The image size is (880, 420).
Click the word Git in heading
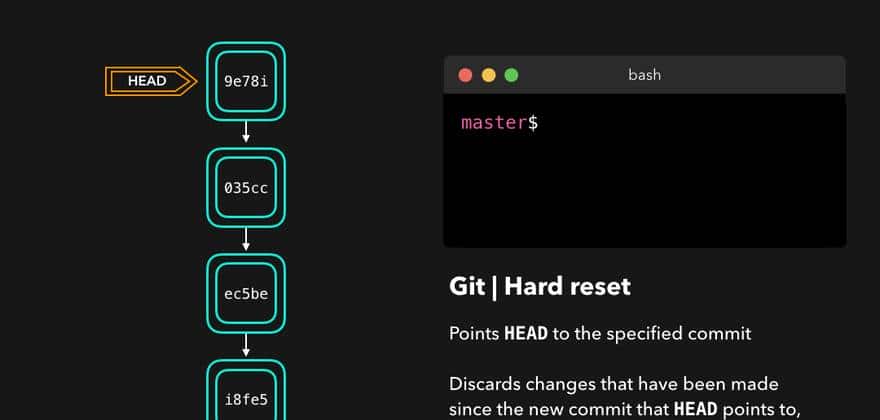468,287
